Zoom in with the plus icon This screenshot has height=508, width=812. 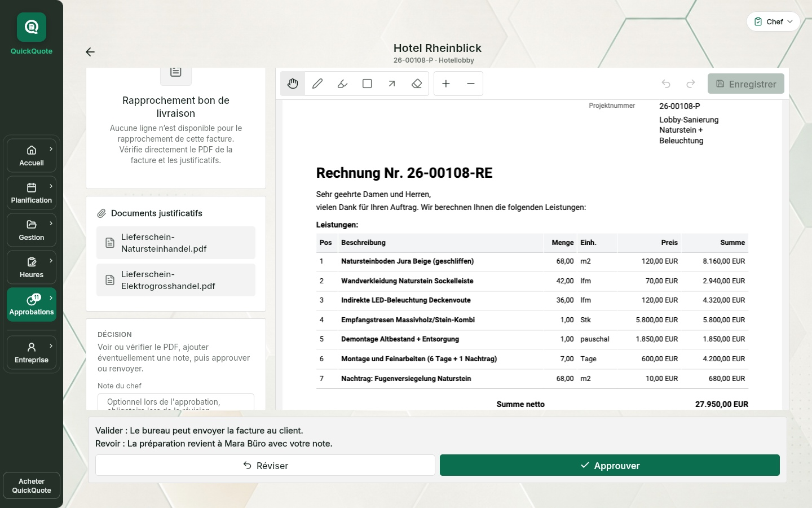(x=446, y=84)
